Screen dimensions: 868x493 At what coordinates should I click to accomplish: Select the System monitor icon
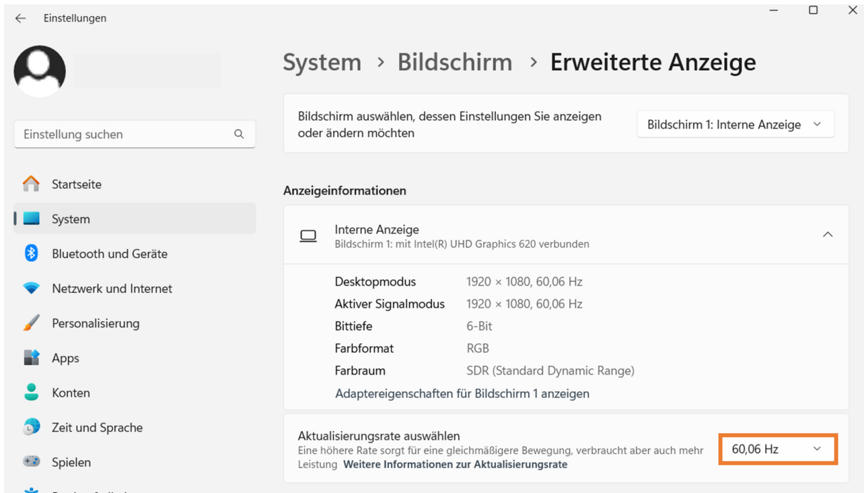click(x=31, y=219)
